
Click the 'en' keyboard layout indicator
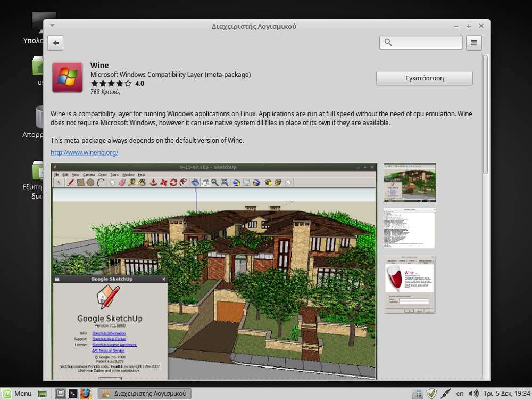(x=460, y=394)
